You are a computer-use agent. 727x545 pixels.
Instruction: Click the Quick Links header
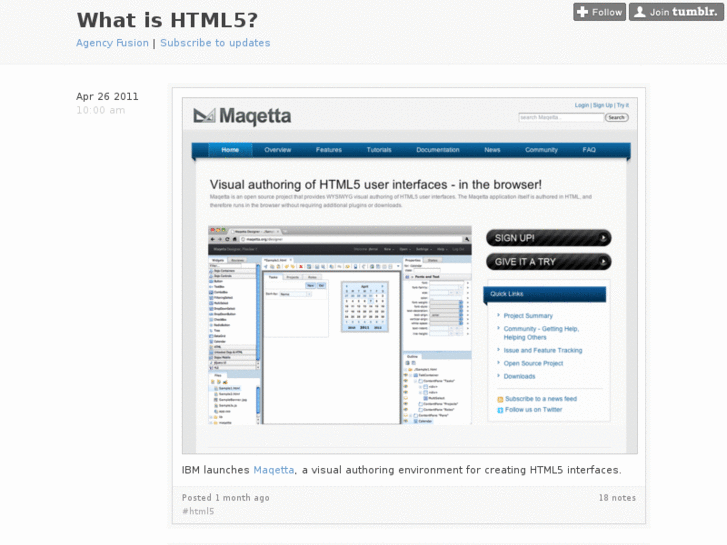coord(544,294)
